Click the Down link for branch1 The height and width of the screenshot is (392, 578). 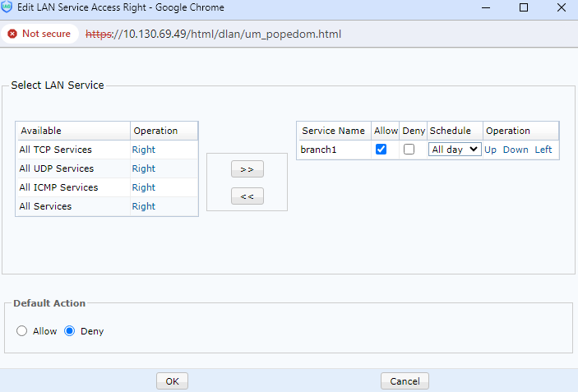click(516, 150)
